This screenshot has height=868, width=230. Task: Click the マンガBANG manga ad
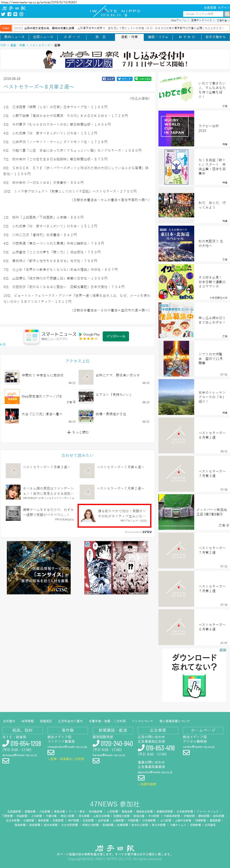coord(116,568)
